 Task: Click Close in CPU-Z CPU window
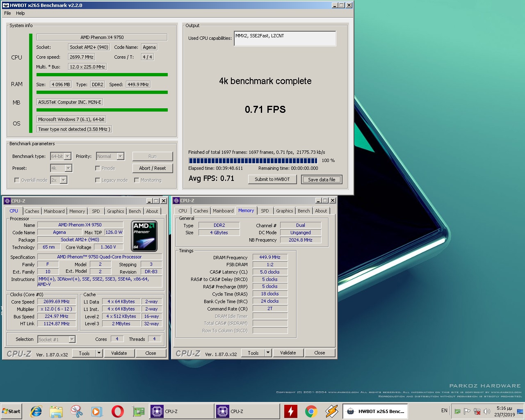(151, 353)
